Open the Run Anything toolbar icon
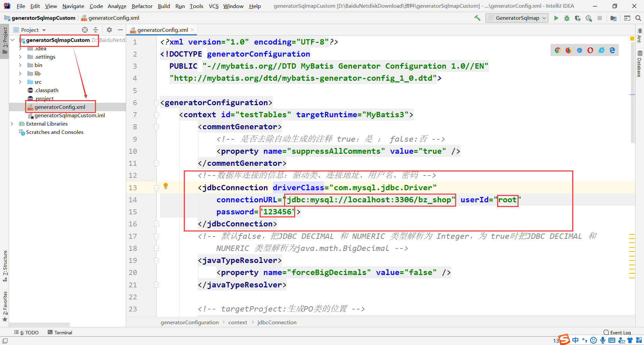 coord(627,18)
